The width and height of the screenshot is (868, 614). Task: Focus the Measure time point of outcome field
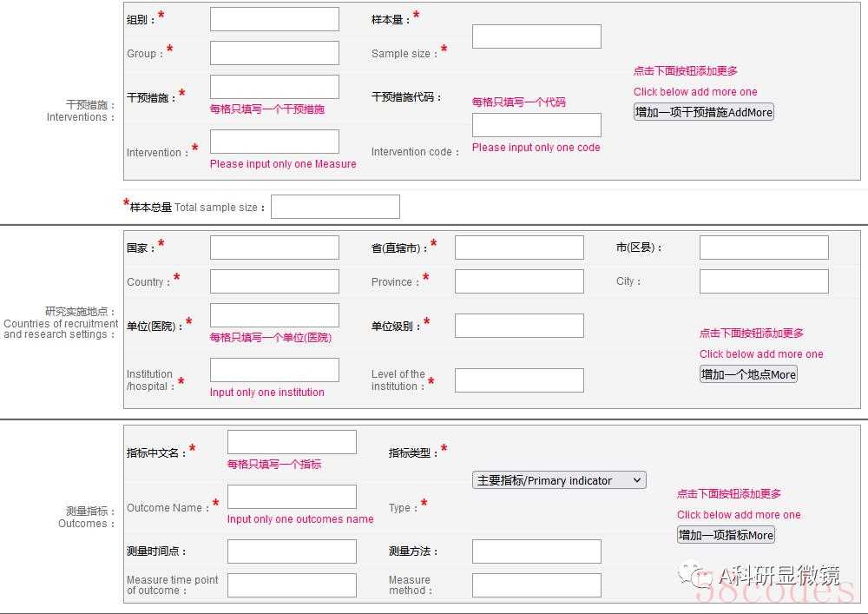[292, 585]
